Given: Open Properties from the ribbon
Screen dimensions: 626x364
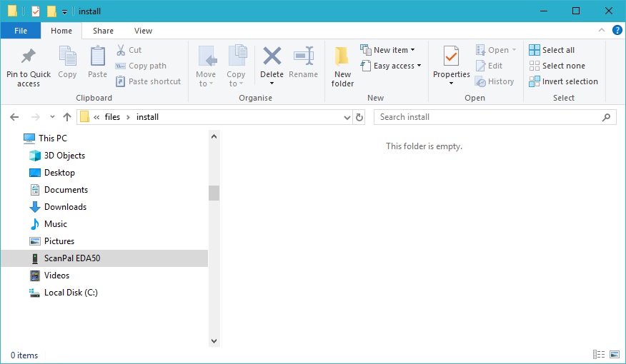Looking at the screenshot, I should [x=451, y=57].
